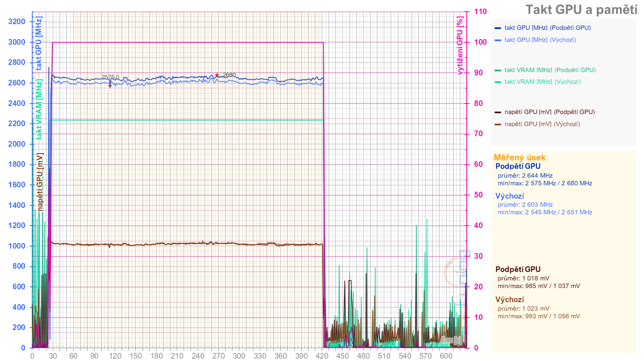Click the 'průměr: 2 644 MHz' value
Screen dimensions: 644x361
coord(525,176)
